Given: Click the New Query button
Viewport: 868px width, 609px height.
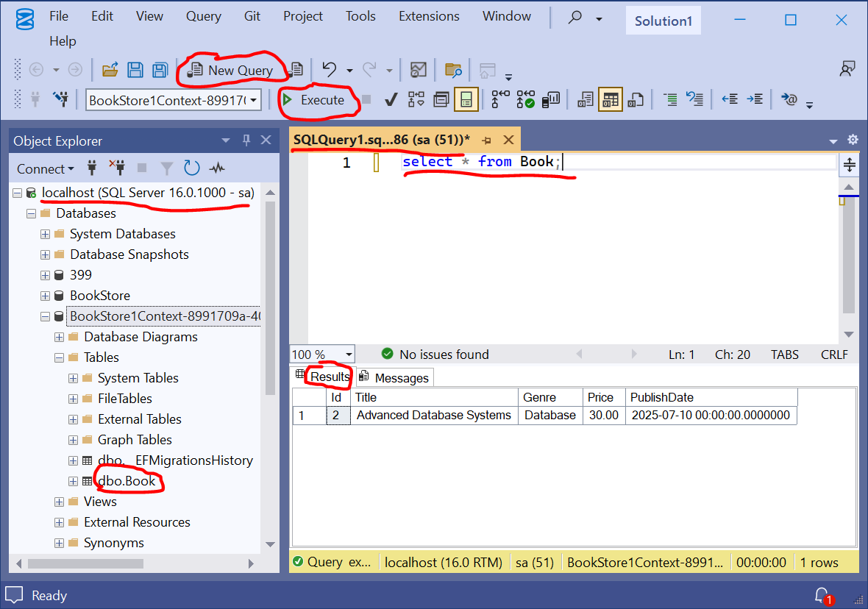Looking at the screenshot, I should click(231, 71).
